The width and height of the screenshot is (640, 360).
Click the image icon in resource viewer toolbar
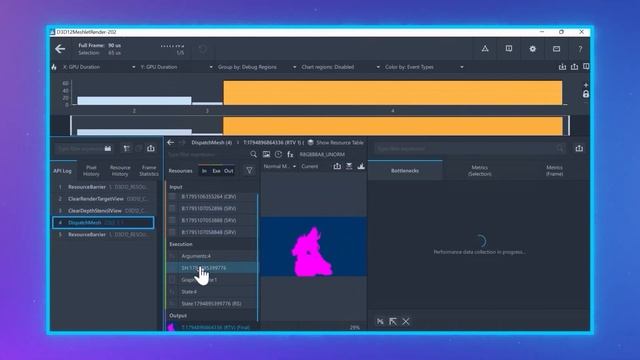coord(266,154)
